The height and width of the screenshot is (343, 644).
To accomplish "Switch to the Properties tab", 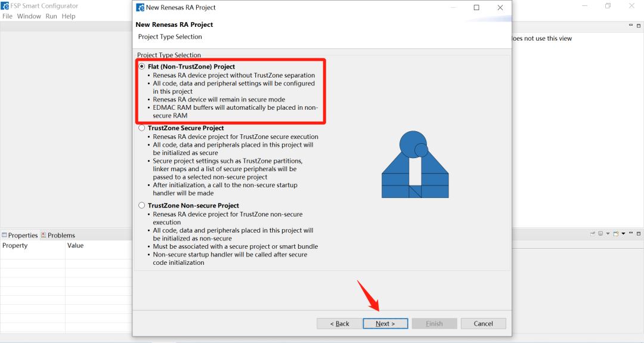I will pos(20,235).
